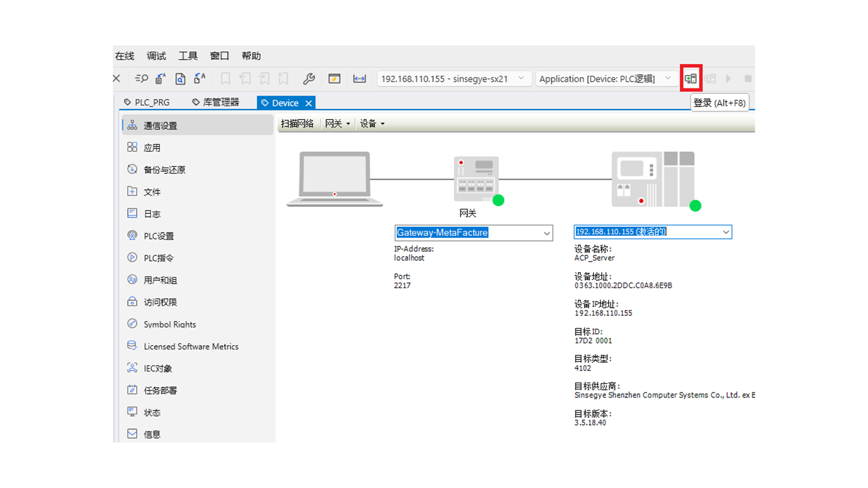Click the search list icon in toolbar
This screenshot has width=868, height=488.
[141, 79]
